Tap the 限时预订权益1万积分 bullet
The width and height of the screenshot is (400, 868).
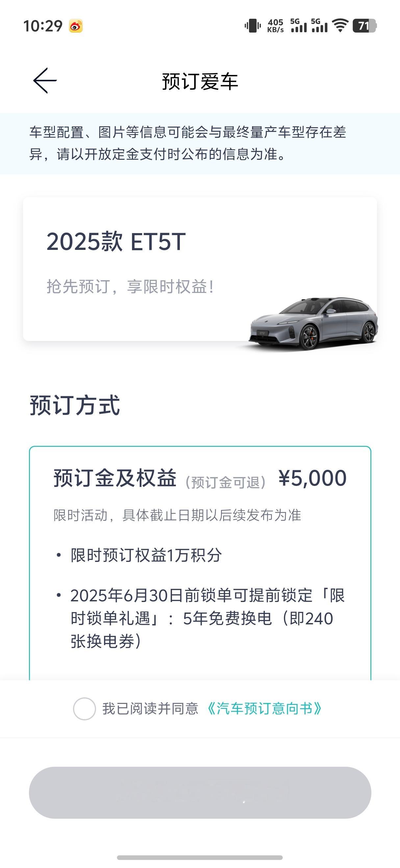[x=146, y=555]
